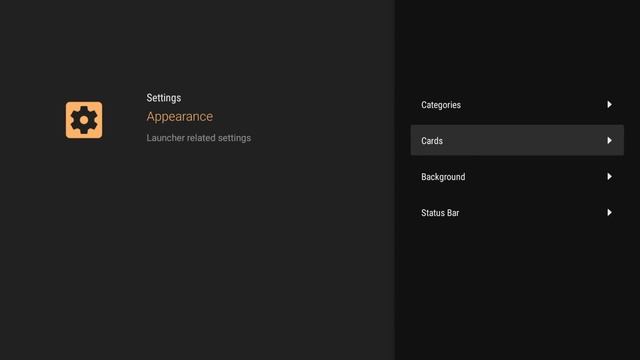Click the Background label text
Viewport: 640px width, 360px height.
pos(443,177)
